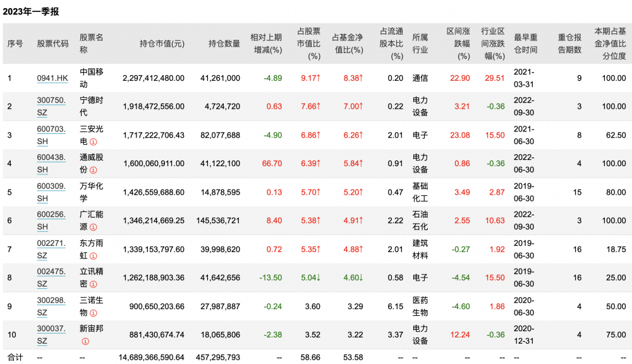Screen dimensions: 632x364
Task: Click the 18.75 percentile value
Action: (x=616, y=249)
